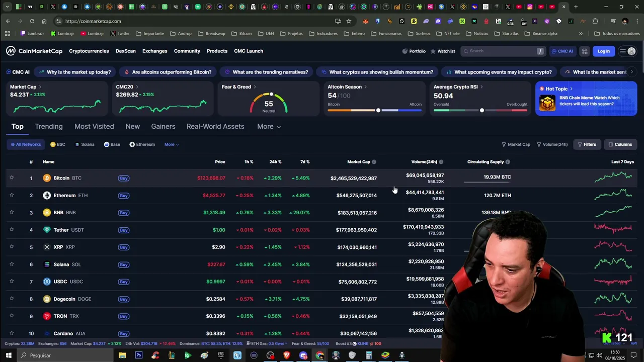Add USDC to watchlist star
This screenshot has width=644, height=362.
pyautogui.click(x=12, y=282)
